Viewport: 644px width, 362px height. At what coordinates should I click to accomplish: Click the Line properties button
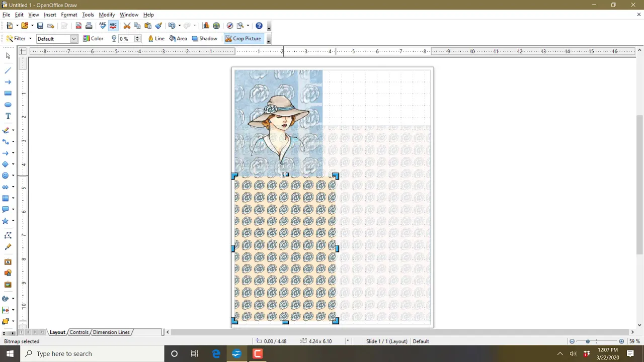(x=156, y=39)
